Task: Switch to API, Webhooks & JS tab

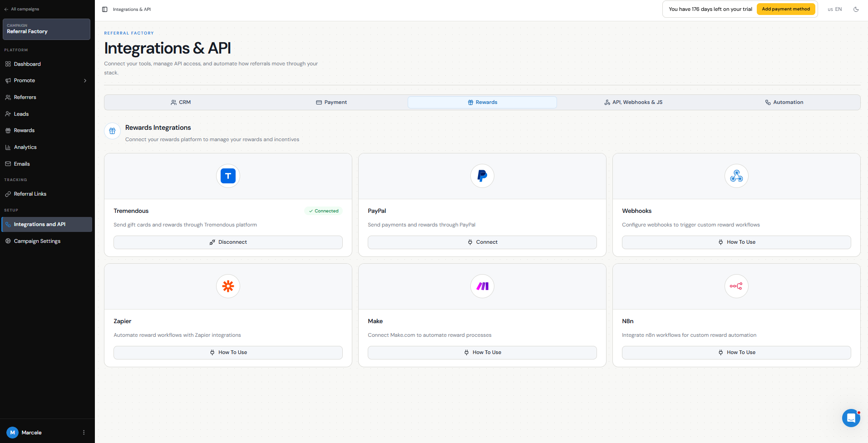Action: point(633,102)
